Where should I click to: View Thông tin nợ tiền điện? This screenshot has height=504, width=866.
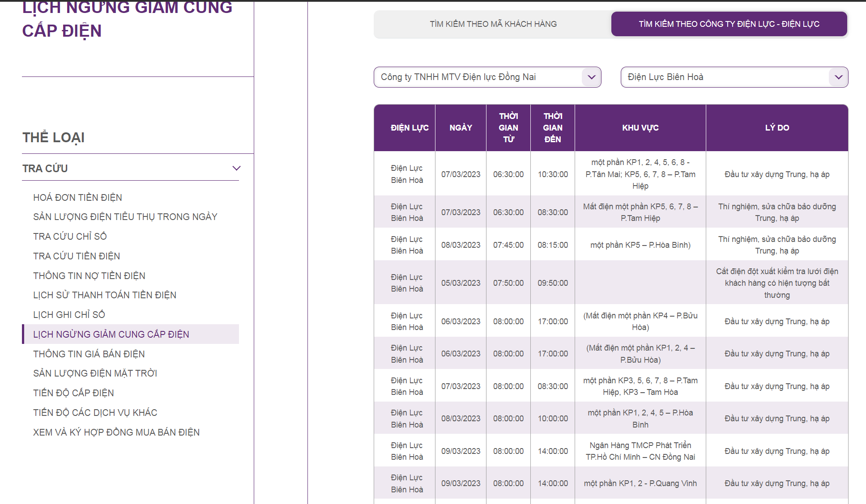(x=89, y=275)
